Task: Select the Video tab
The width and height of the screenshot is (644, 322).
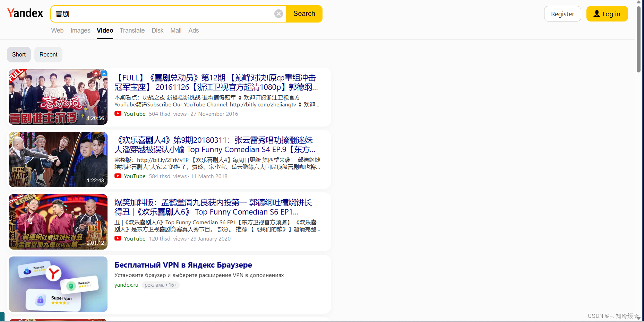Action: pyautogui.click(x=105, y=31)
